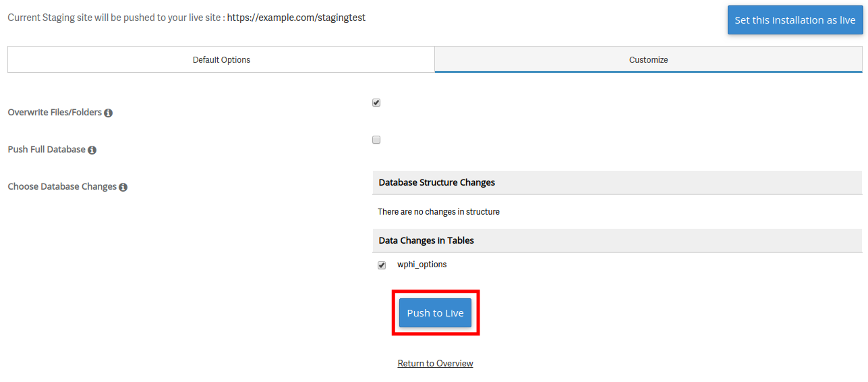Click the info icon beside Choose Database Changes
Screen dimensions: 868x382
[x=123, y=187]
